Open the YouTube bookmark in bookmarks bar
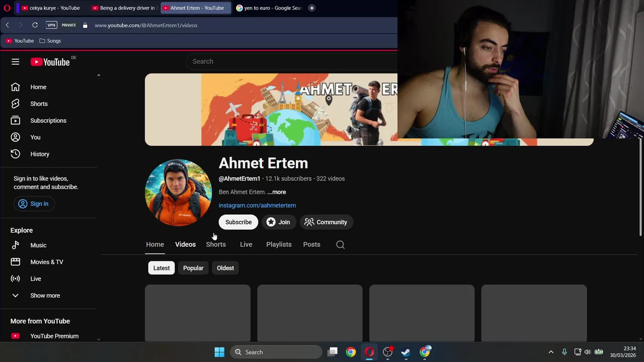 [20, 41]
